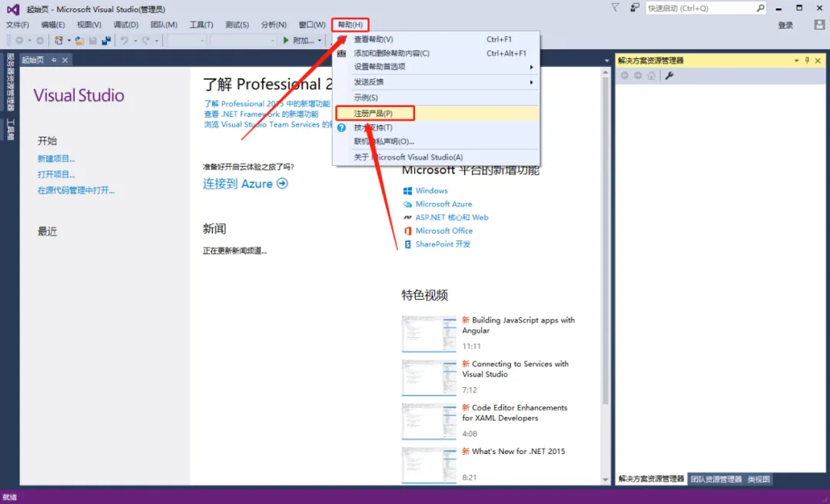Open the 工具箱 side tab
The height and width of the screenshot is (504, 830).
[10, 130]
